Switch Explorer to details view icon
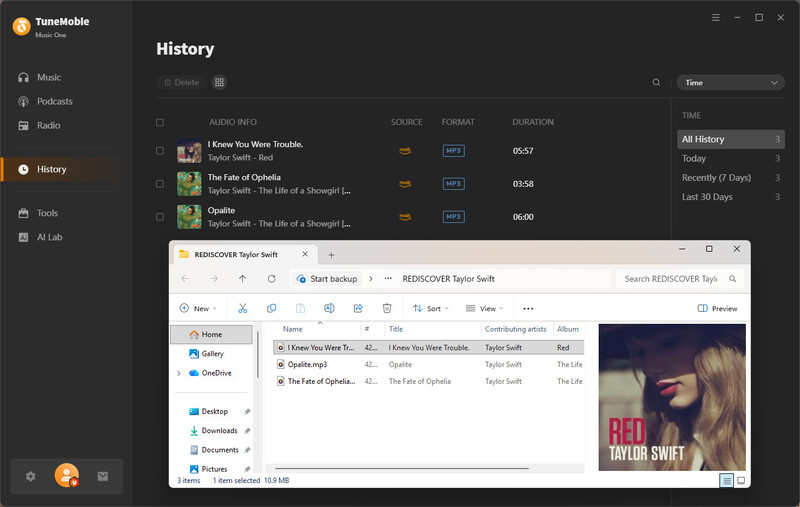800x507 pixels. (x=727, y=480)
